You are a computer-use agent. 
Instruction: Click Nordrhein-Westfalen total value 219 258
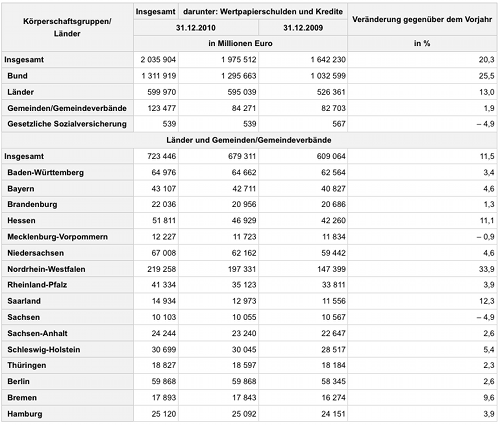[x=162, y=269]
